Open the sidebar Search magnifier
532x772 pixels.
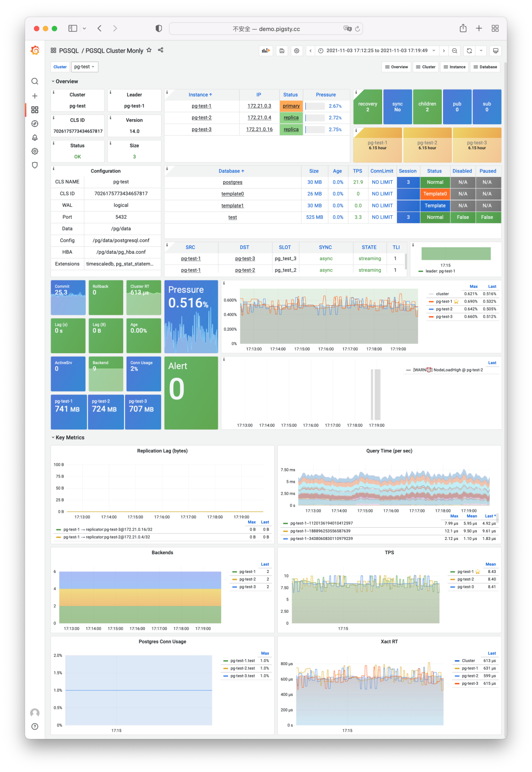coord(34,81)
